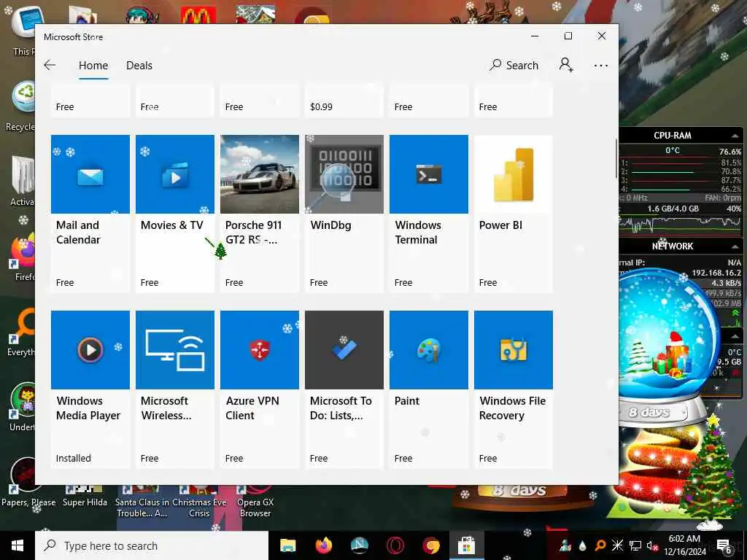Open the Porsche 911 GT2 RS thumbnail
The height and width of the screenshot is (560, 747).
pyautogui.click(x=260, y=174)
